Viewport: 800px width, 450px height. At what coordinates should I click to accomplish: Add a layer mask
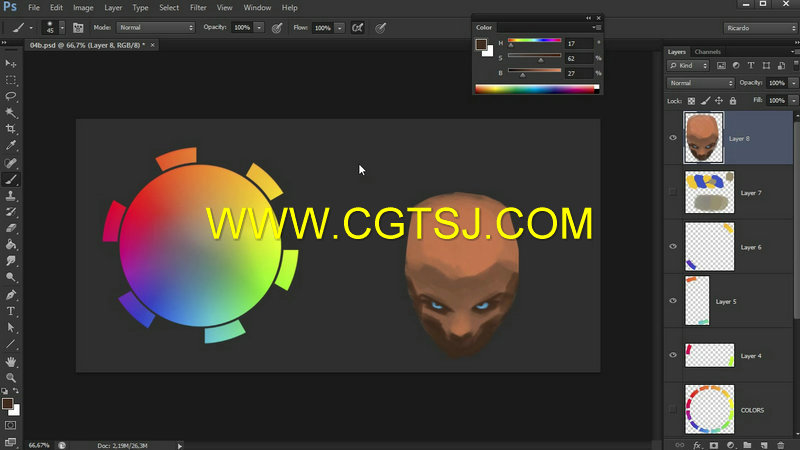(714, 445)
